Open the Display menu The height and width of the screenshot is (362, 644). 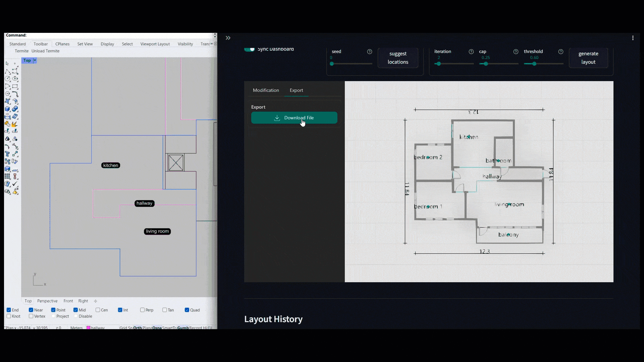pos(107,44)
